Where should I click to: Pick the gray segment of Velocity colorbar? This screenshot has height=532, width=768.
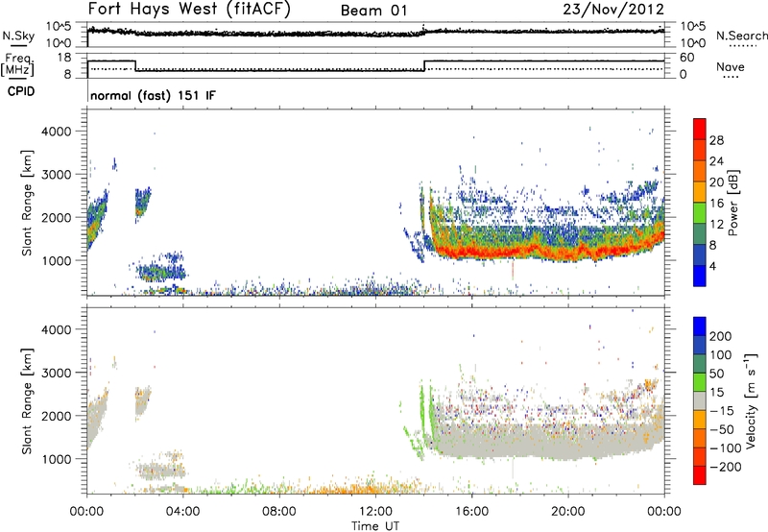[x=700, y=401]
